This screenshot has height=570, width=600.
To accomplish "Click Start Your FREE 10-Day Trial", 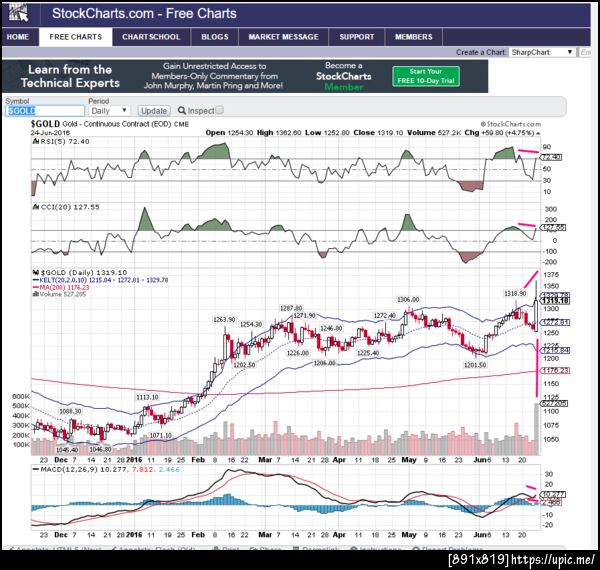I will click(426, 76).
